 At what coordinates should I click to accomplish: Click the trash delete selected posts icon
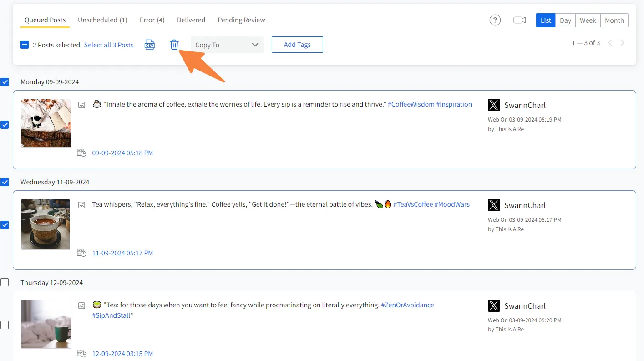click(x=174, y=45)
